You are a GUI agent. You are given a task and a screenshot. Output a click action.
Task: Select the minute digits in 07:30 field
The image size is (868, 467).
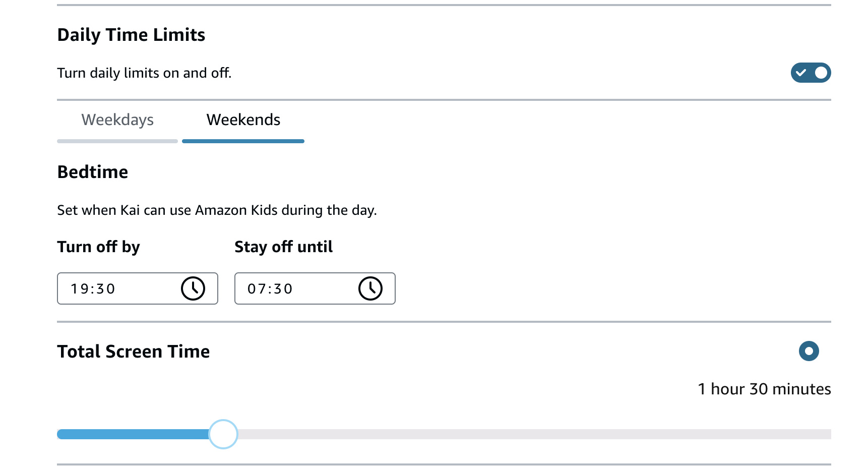pyautogui.click(x=283, y=289)
